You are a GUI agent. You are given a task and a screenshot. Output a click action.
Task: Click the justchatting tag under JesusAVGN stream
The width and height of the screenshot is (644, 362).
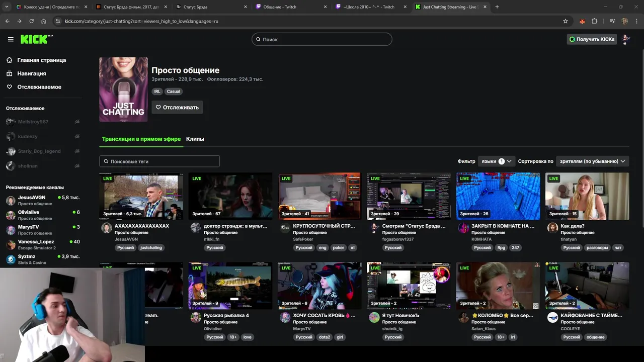pos(151,247)
